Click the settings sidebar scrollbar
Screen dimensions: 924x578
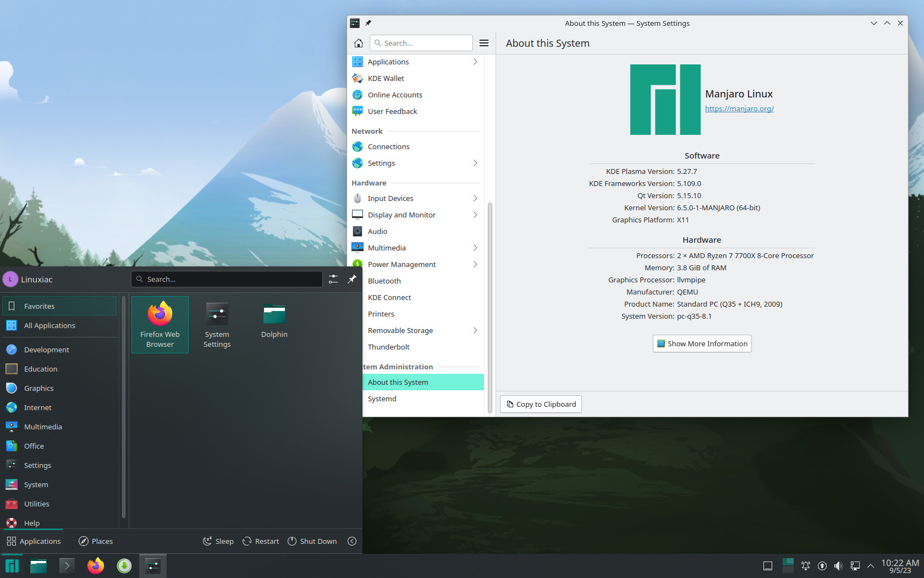click(490, 308)
